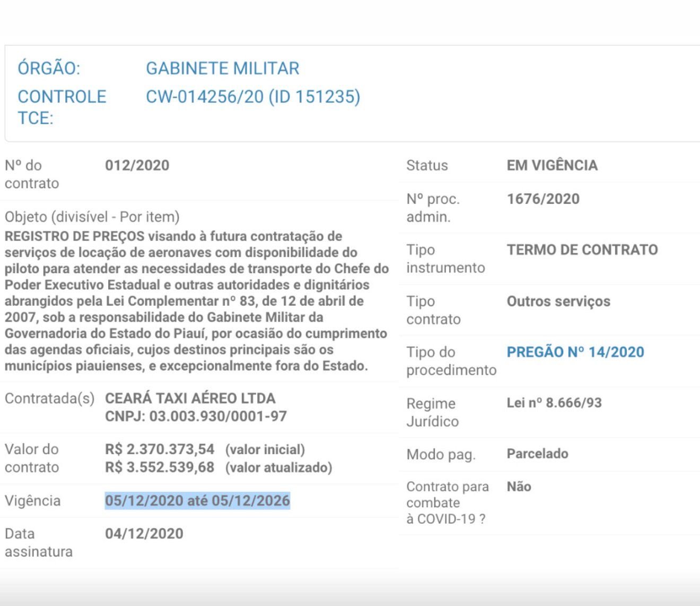
Task: Click the ÓRGÃO: label
Action: (49, 68)
